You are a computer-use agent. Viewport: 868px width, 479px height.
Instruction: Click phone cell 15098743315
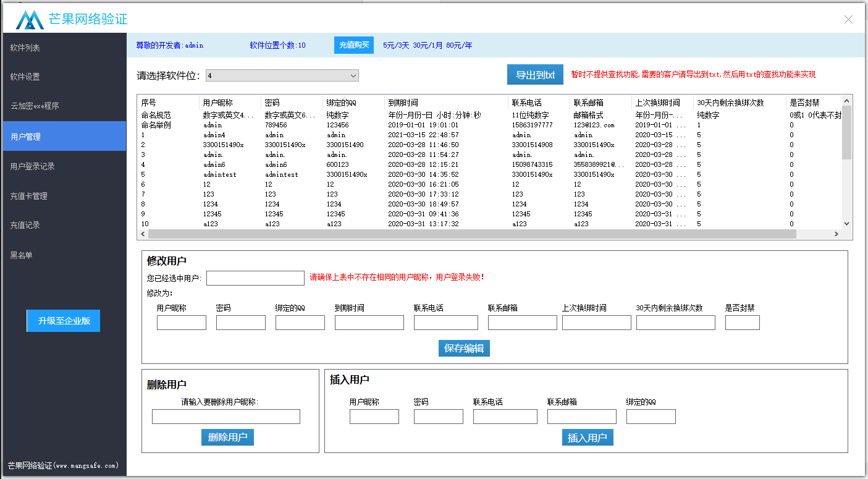click(x=532, y=164)
